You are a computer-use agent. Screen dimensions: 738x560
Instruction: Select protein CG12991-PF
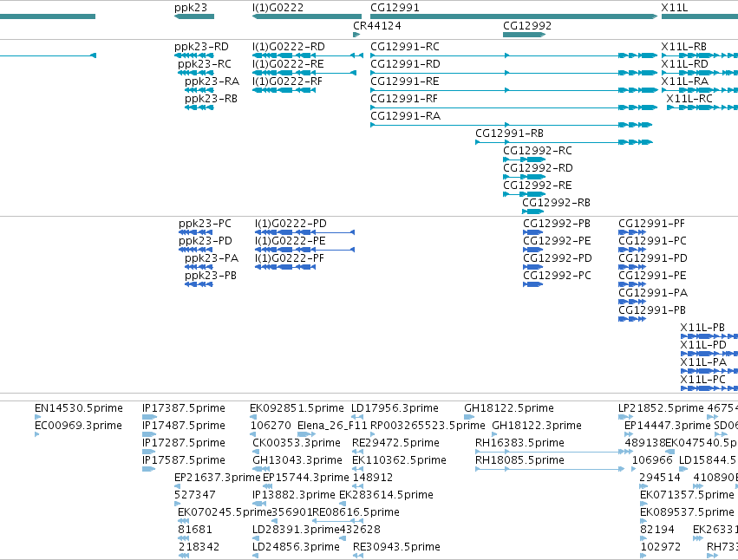652,224
